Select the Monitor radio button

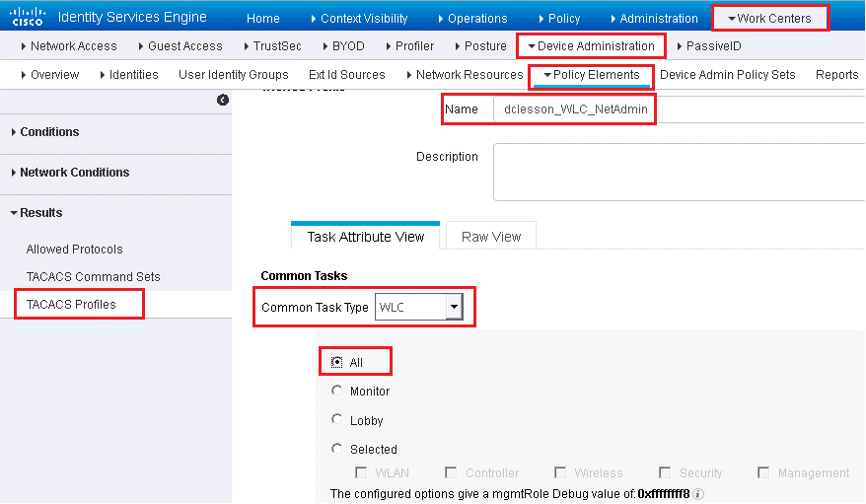coord(336,391)
